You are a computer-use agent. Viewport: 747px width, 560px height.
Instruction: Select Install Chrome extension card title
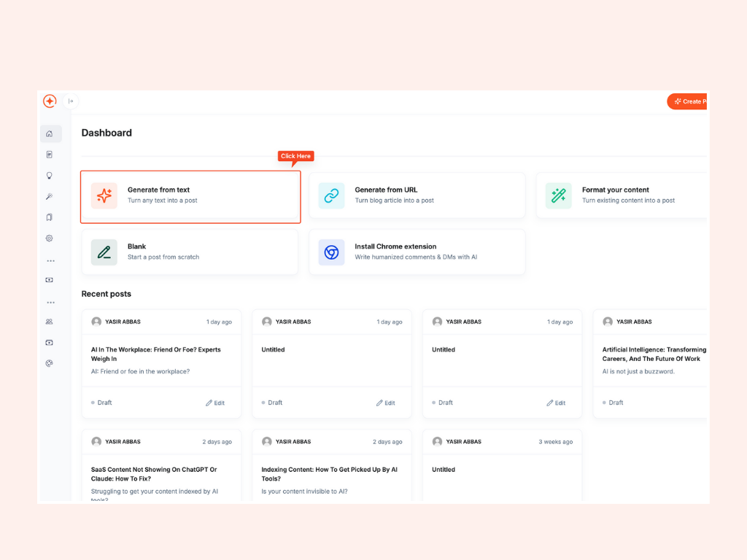pos(395,246)
